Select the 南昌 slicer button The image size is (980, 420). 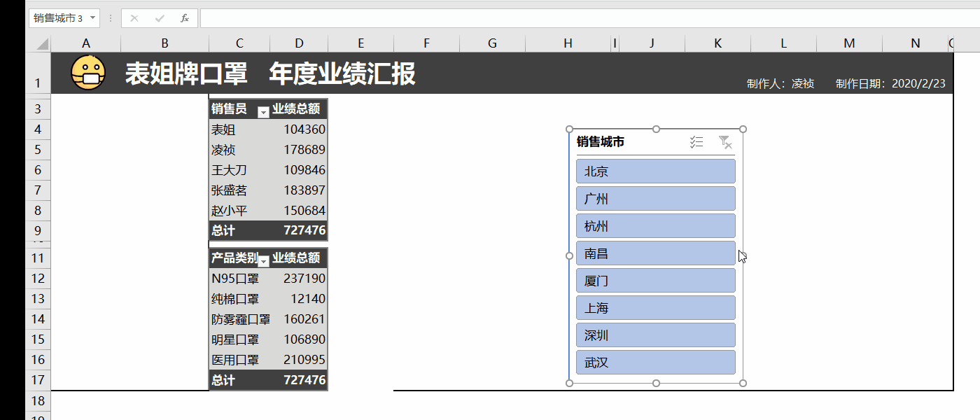point(655,253)
